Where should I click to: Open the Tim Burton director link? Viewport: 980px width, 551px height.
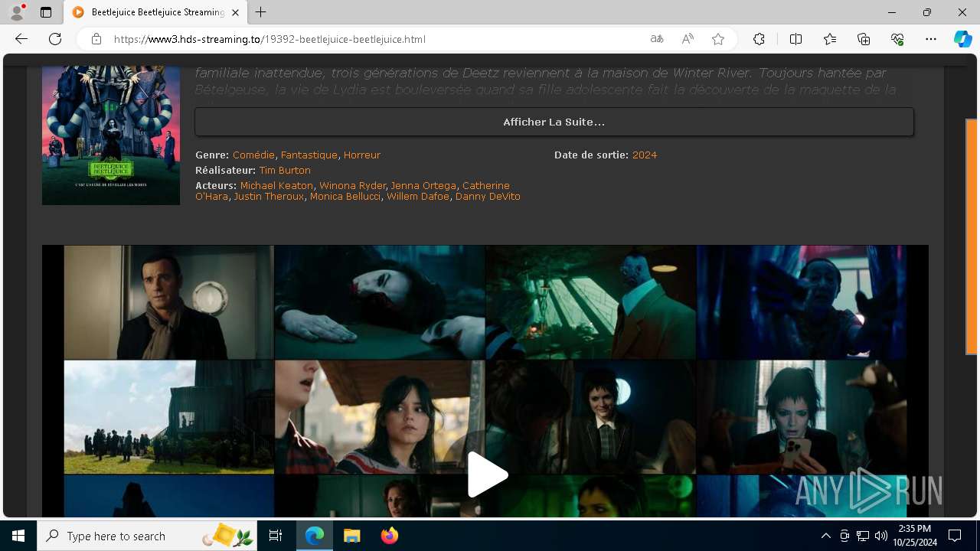[285, 170]
